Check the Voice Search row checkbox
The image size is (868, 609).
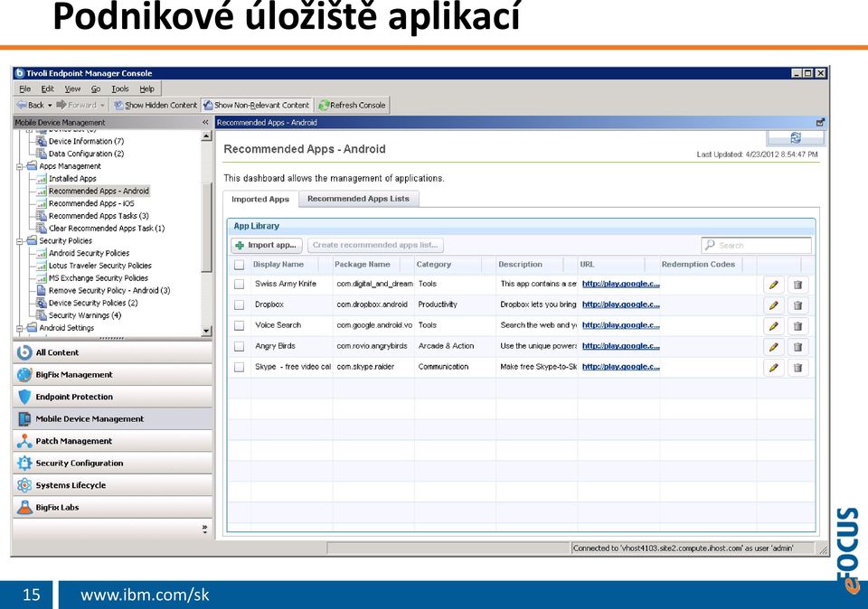click(239, 326)
